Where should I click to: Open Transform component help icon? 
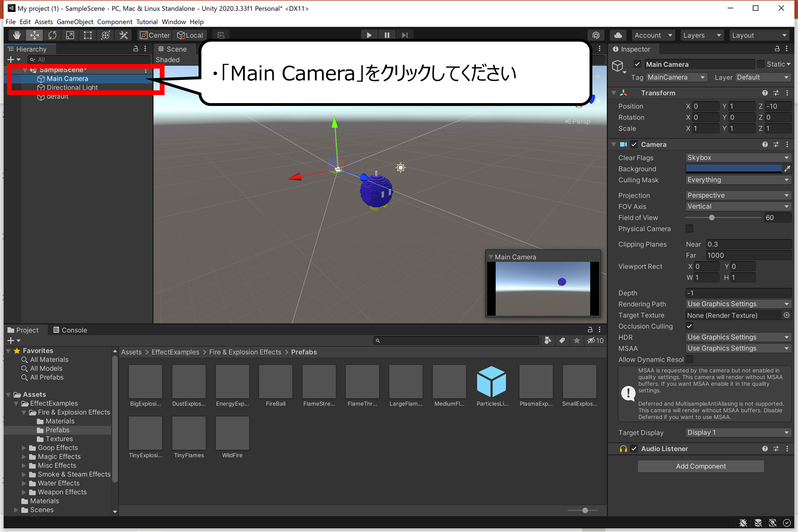tap(765, 93)
